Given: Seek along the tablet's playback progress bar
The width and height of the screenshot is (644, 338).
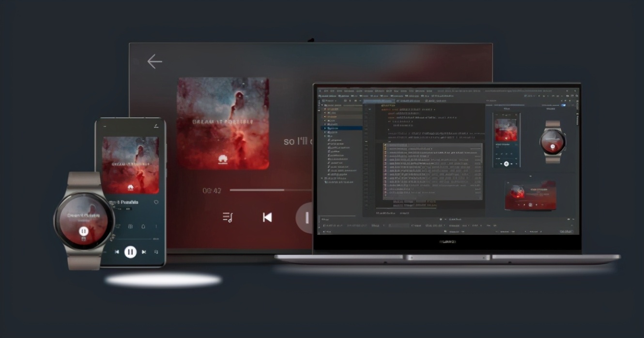Looking at the screenshot, I should click(x=271, y=190).
